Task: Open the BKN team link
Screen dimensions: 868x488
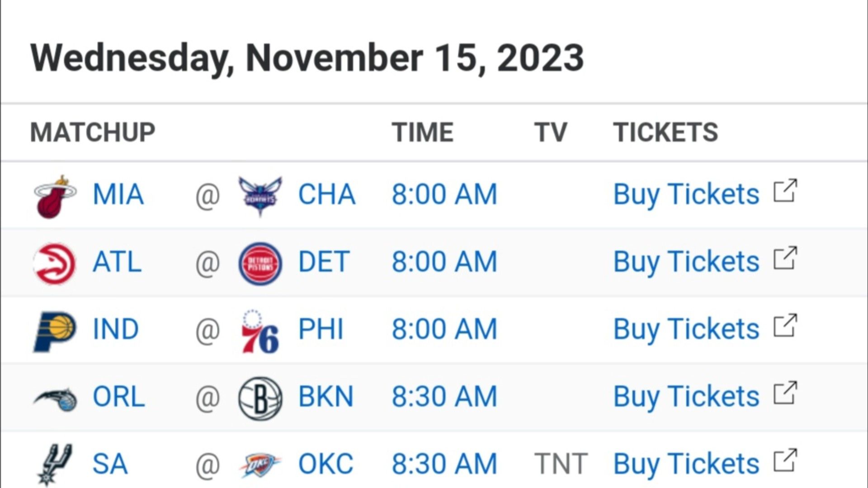Action: click(x=325, y=397)
